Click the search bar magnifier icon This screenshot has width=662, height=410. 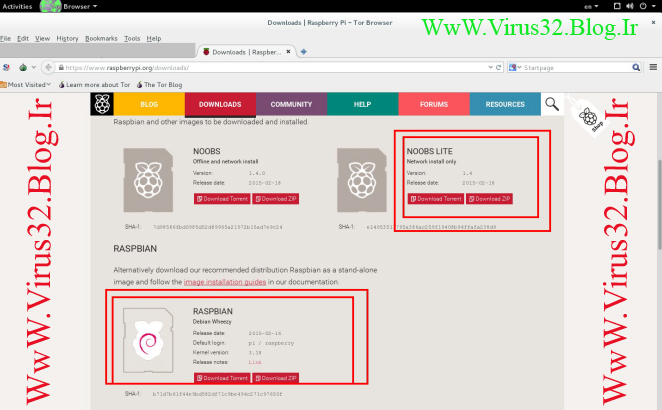[636, 67]
